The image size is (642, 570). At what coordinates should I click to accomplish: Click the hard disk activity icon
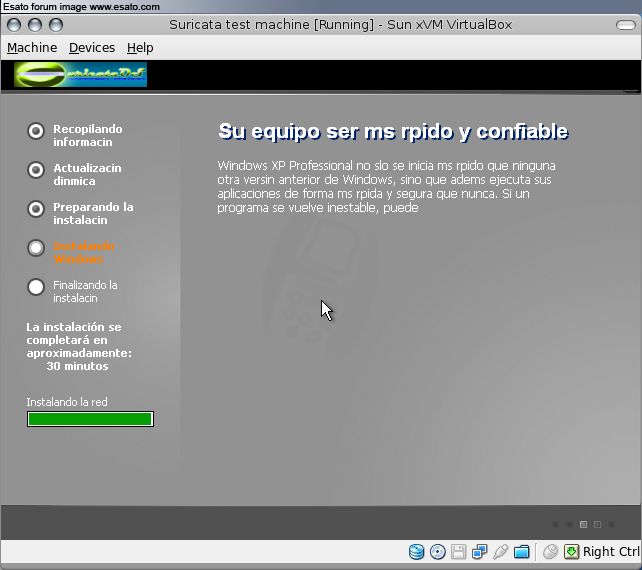[416, 552]
